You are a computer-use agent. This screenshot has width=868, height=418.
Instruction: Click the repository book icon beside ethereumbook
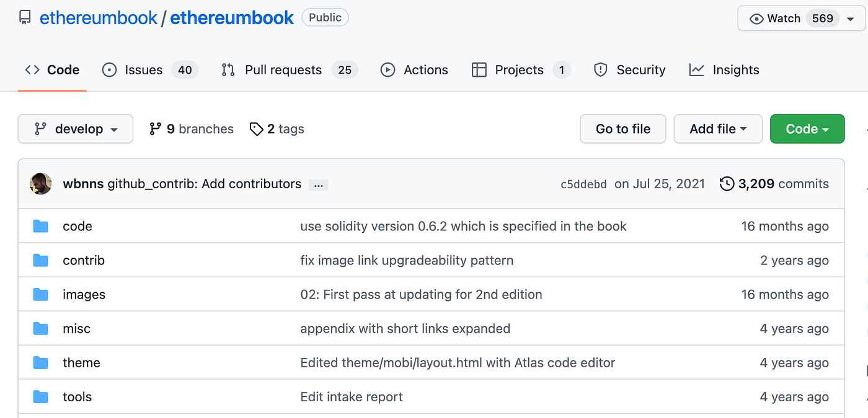25,18
